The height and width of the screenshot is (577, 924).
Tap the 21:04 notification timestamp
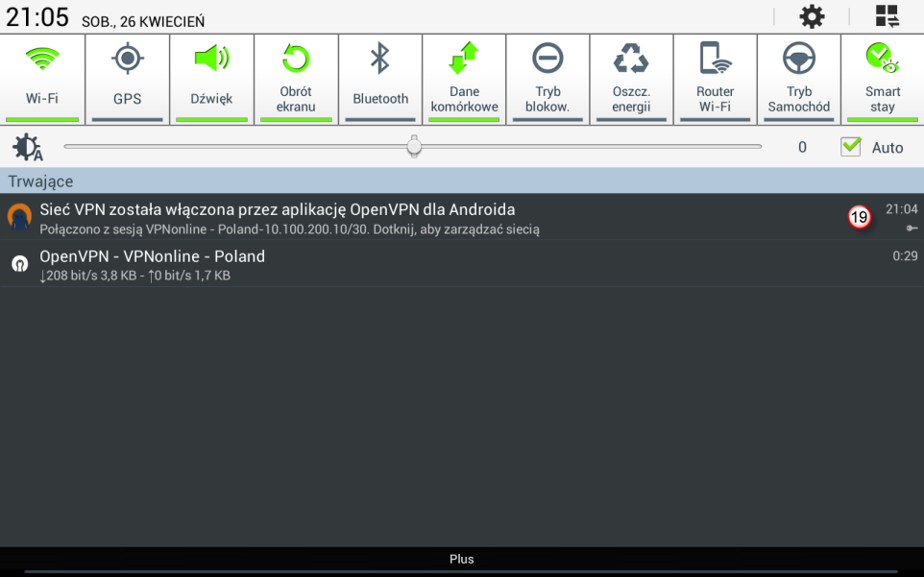click(x=902, y=209)
